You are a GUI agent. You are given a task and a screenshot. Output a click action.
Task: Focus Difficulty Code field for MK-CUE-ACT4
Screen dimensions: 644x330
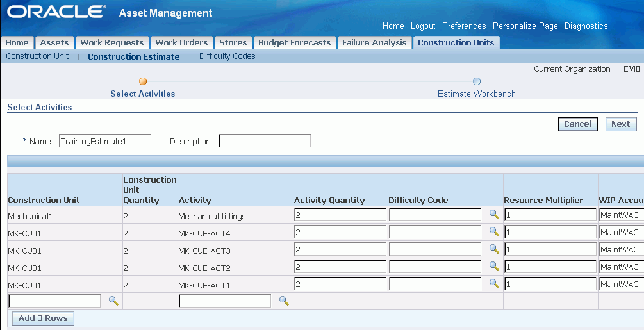pos(435,232)
